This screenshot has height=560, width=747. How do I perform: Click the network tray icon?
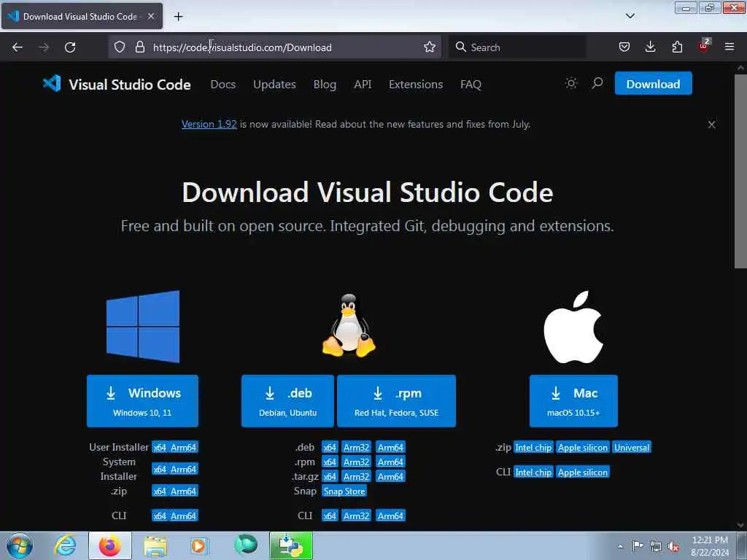[x=656, y=547]
